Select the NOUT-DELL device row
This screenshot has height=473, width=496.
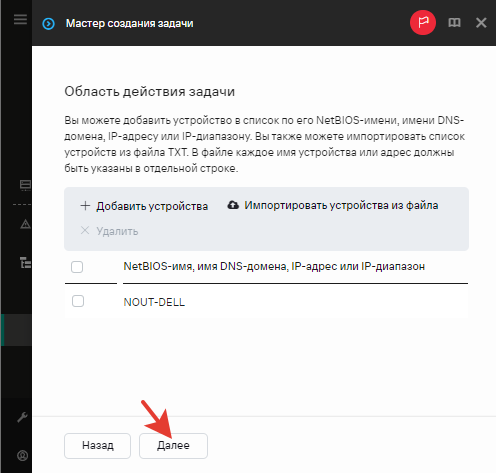[x=267, y=302]
